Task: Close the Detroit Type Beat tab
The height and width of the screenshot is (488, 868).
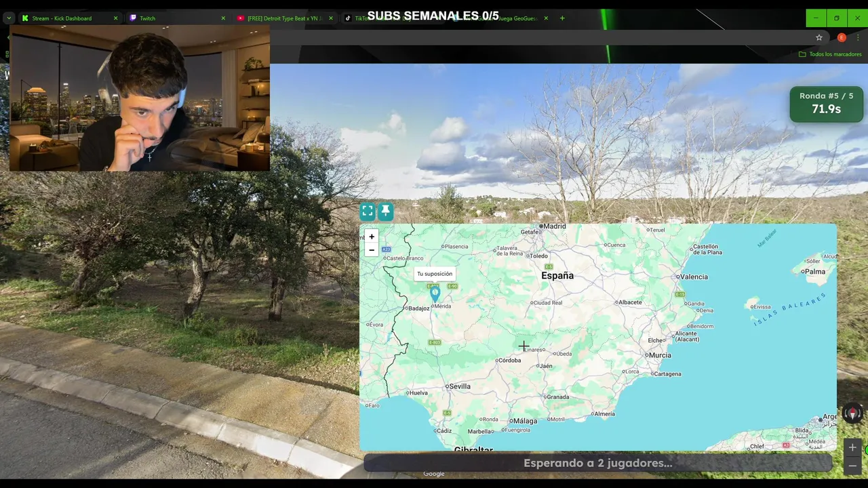Action: (331, 18)
